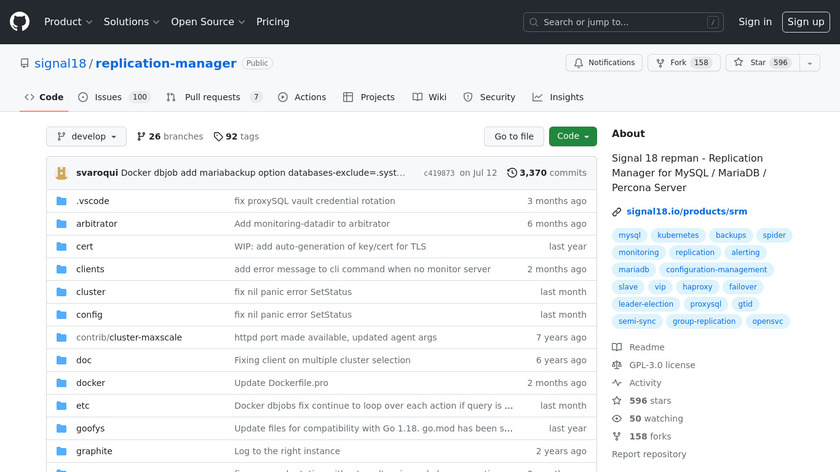
Task: Click the cluster folder icon
Action: [x=62, y=292]
